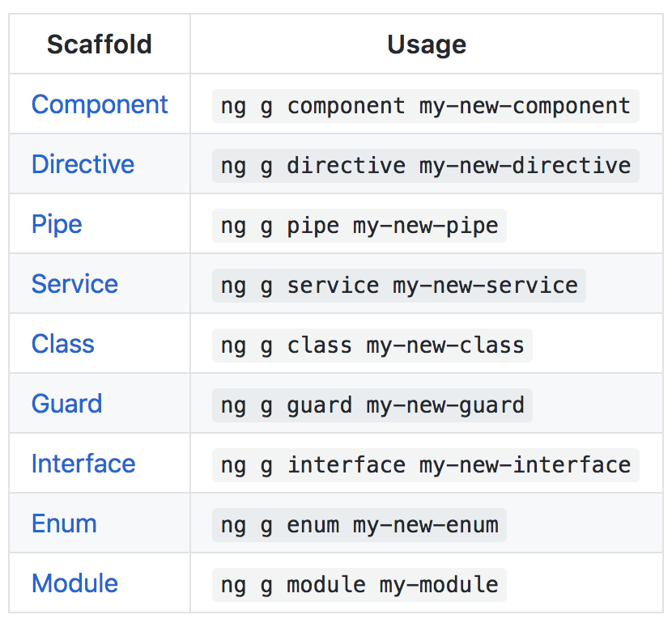Viewport: 672px width, 623px height.
Task: Follow the Pipe link
Action: [x=57, y=224]
